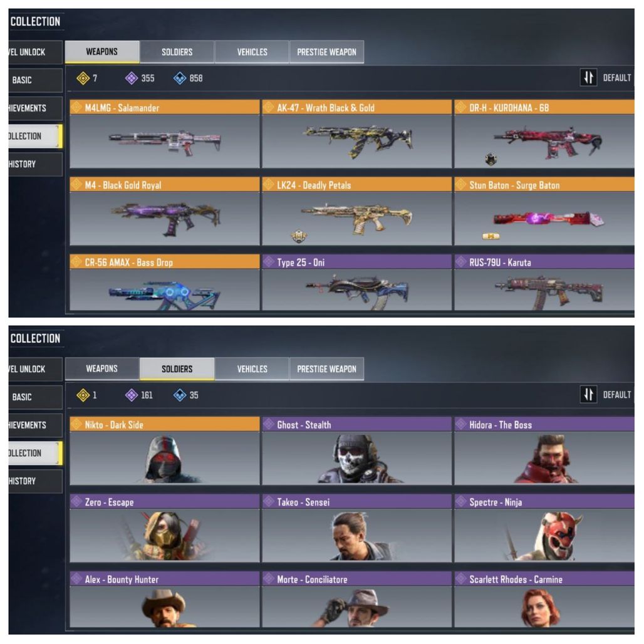Viewport: 644px width, 644px height.
Task: Click the badge icon on LK24 Deadly Petals
Action: click(299, 236)
